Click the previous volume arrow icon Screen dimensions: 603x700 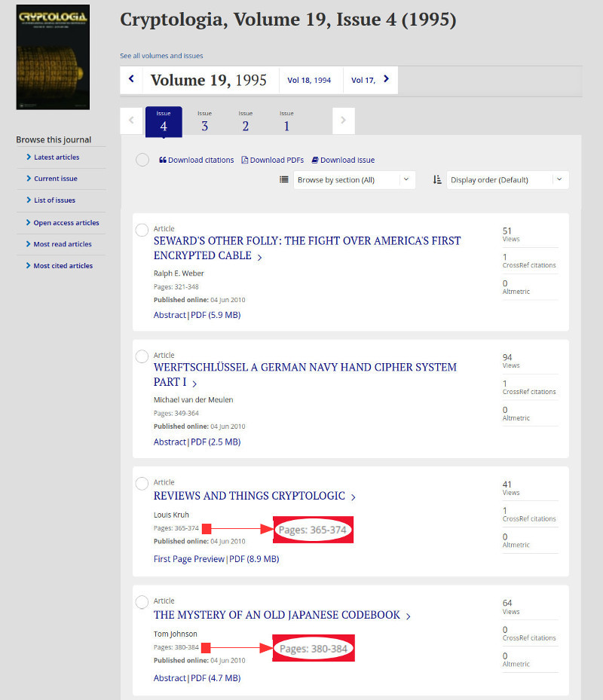[131, 79]
